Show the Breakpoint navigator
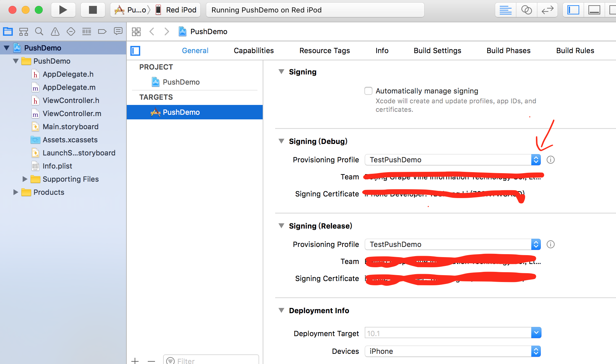616x364 pixels. 102,31
